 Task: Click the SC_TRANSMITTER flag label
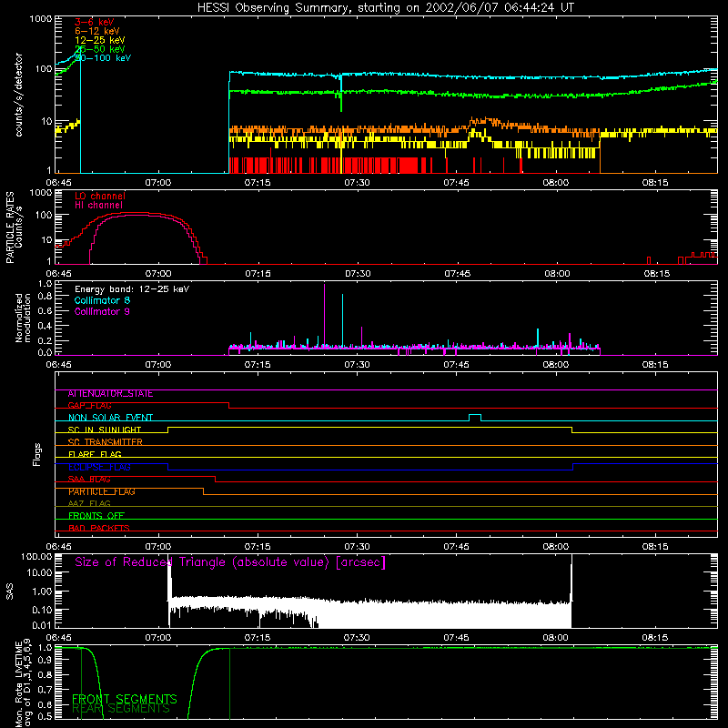tap(106, 442)
